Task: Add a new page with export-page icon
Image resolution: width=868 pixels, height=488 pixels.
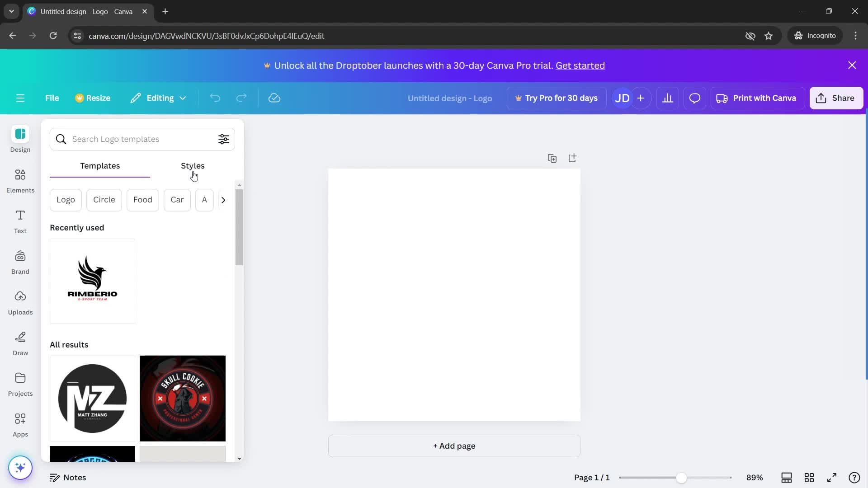Action: click(x=572, y=158)
